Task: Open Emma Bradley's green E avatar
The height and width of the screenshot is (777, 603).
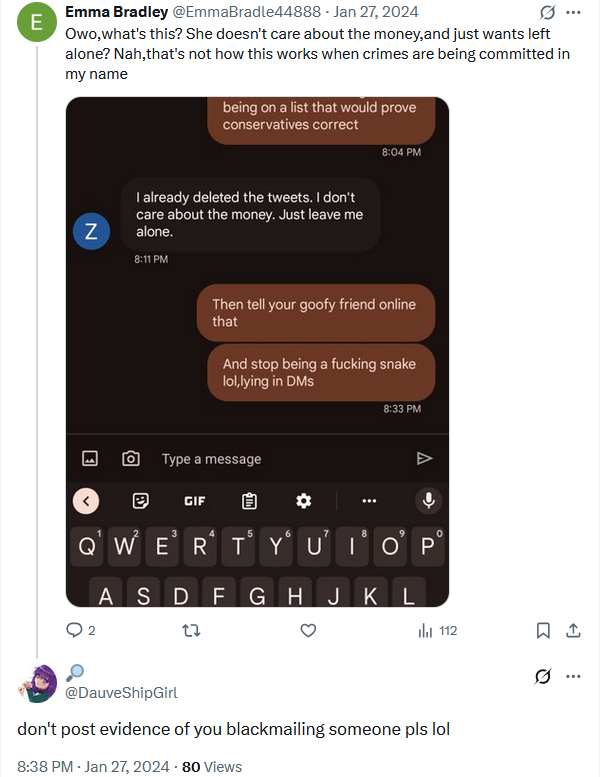Action: pyautogui.click(x=37, y=22)
